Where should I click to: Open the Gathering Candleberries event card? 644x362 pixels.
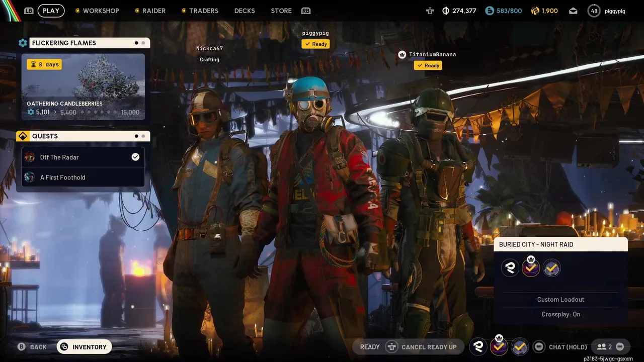83,87
